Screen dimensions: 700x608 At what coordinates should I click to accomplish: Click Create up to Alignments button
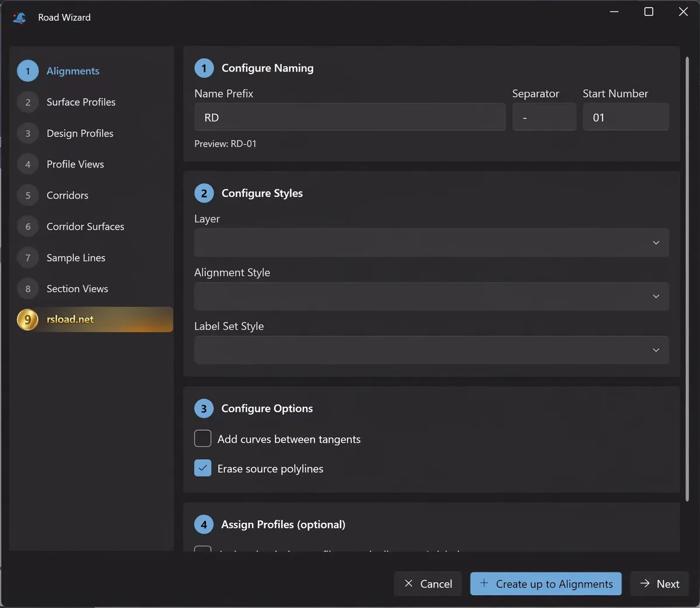pyautogui.click(x=546, y=583)
